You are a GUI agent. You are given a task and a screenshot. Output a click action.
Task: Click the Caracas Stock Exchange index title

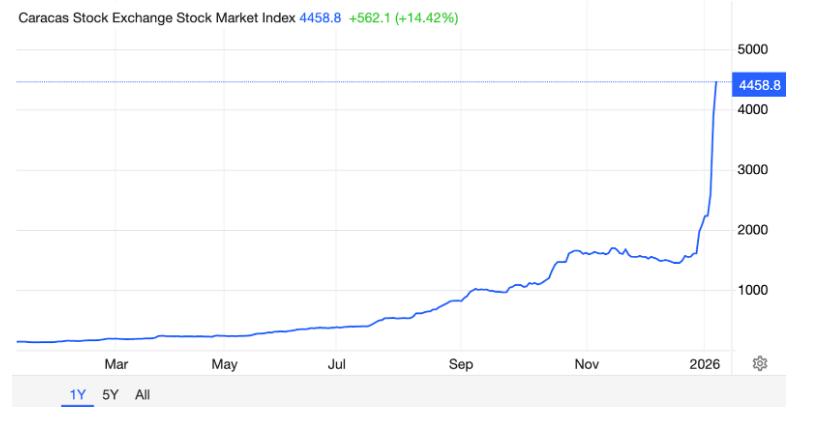click(x=157, y=18)
